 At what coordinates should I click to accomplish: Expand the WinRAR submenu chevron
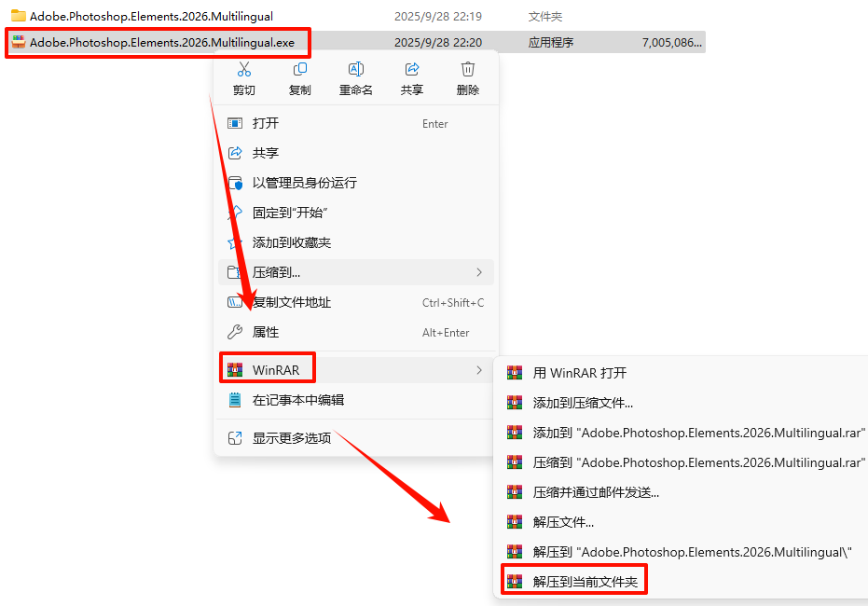(479, 370)
